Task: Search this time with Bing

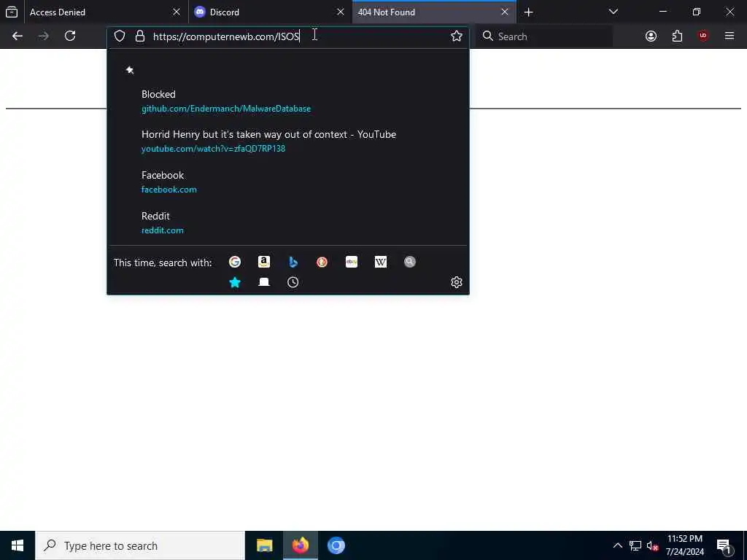Action: coord(293,262)
